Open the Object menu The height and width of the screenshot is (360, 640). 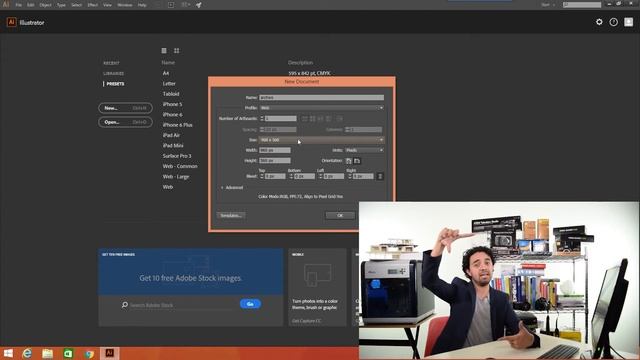click(x=45, y=5)
